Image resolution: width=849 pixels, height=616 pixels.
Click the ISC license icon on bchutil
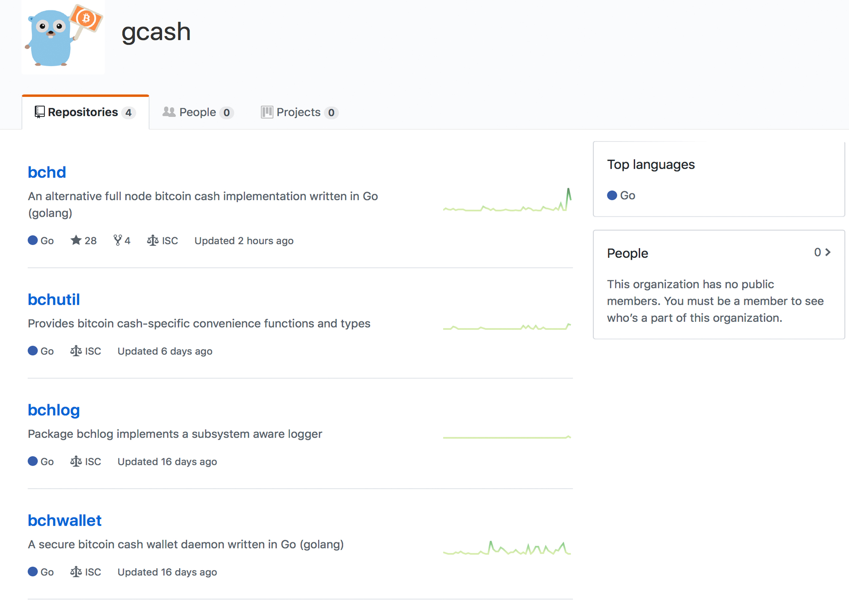75,351
